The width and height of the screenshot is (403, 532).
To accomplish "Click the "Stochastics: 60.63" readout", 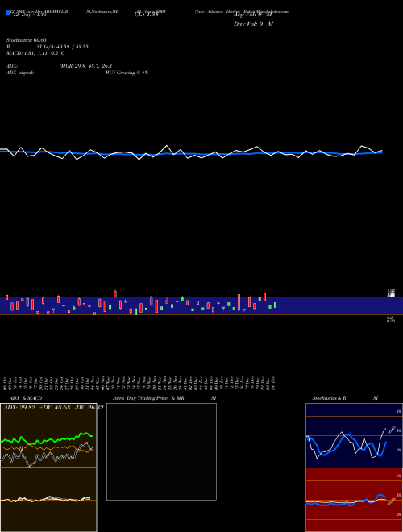I will point(27,40).
